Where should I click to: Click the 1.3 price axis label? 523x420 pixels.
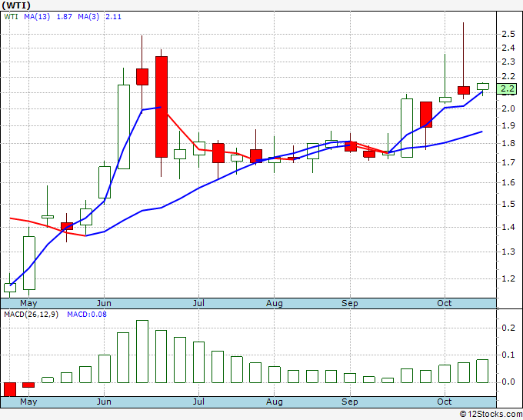pyautogui.click(x=508, y=252)
